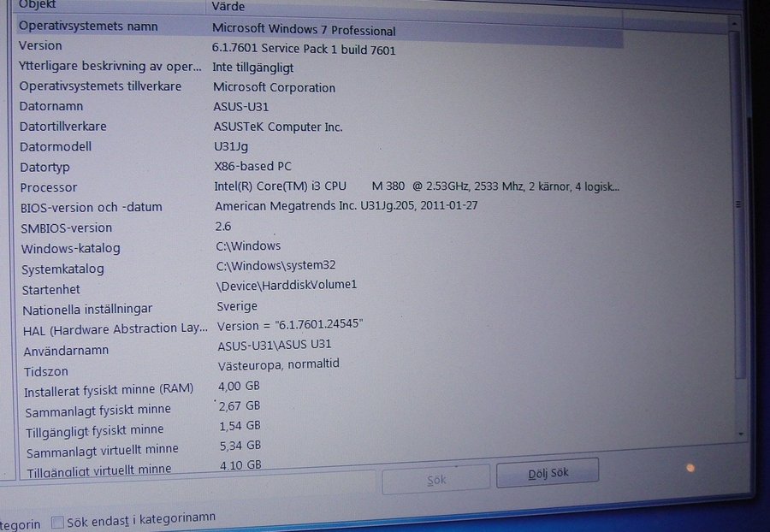
Task: Toggle Sök endast i kategorinamn checkbox
Action: 57,523
